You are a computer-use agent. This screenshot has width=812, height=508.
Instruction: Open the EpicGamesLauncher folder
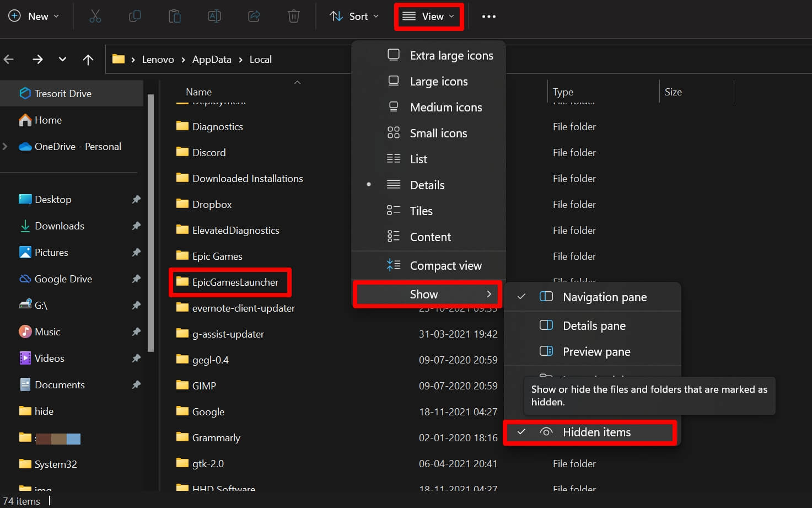235,282
